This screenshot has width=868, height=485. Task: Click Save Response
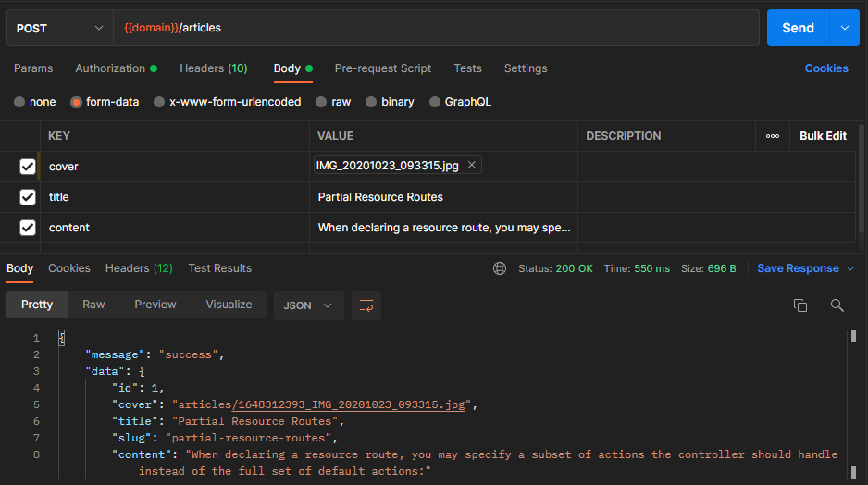[x=799, y=268]
